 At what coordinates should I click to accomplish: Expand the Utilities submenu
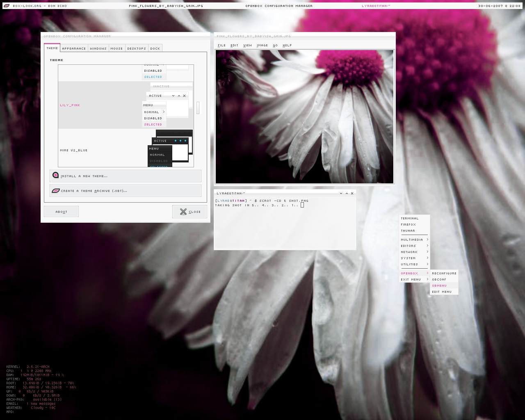414,265
